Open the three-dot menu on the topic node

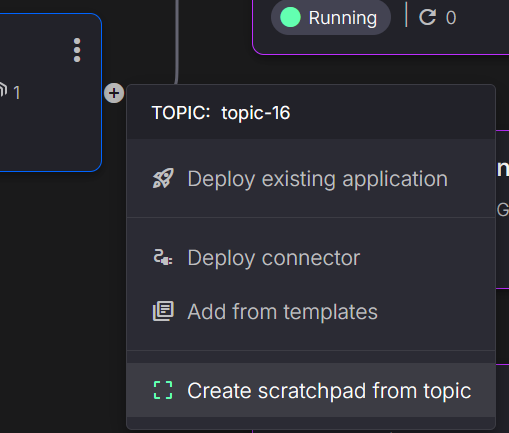click(x=77, y=50)
